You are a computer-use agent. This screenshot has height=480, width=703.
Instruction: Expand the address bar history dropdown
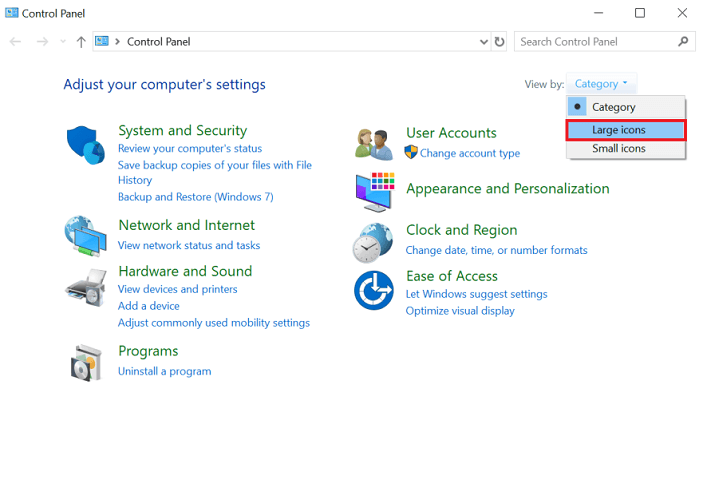(484, 42)
